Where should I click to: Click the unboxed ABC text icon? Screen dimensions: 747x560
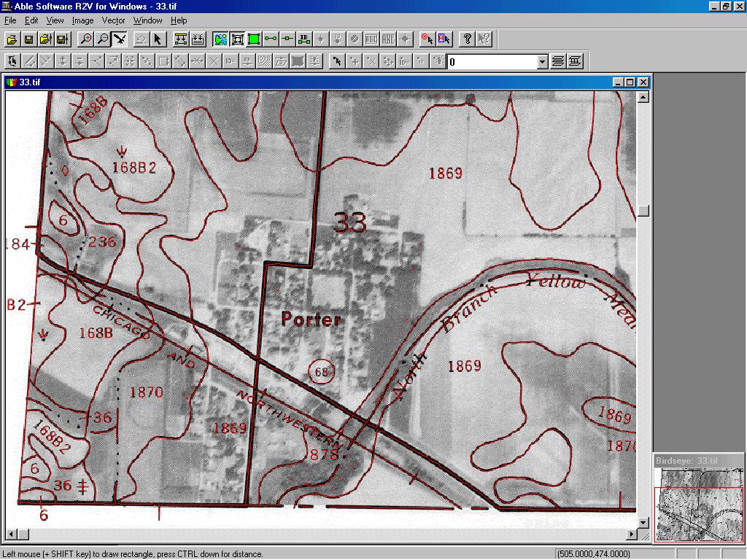click(x=388, y=39)
